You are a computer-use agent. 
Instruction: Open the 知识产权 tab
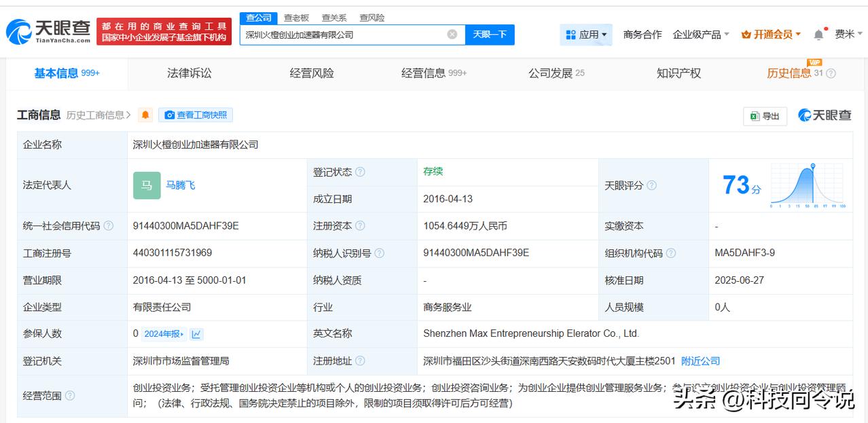(679, 73)
